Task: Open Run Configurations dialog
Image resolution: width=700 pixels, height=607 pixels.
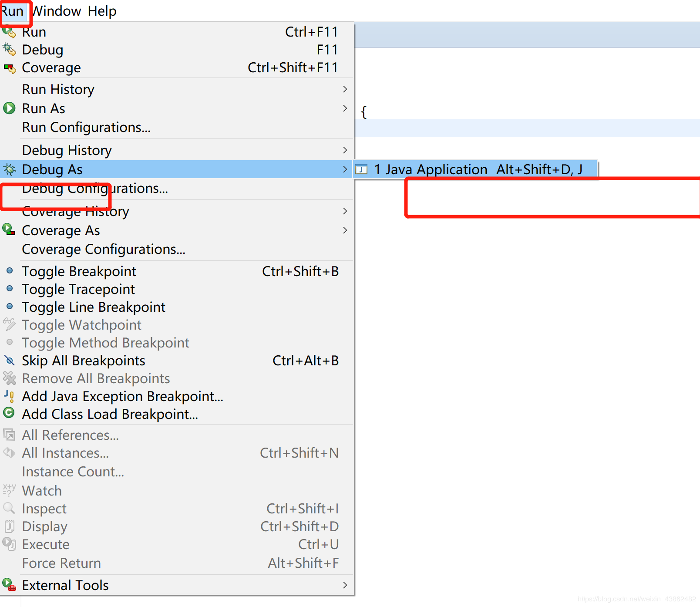Action: [x=86, y=127]
